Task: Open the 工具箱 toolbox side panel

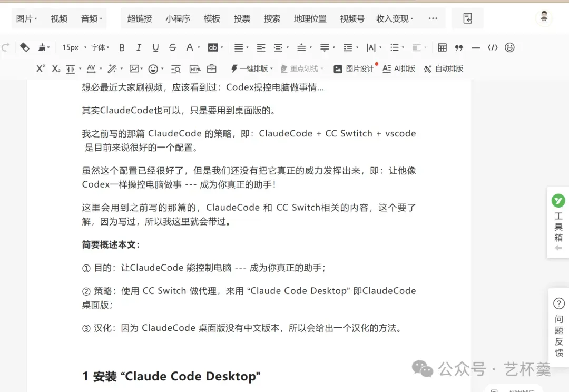Action: [558, 222]
